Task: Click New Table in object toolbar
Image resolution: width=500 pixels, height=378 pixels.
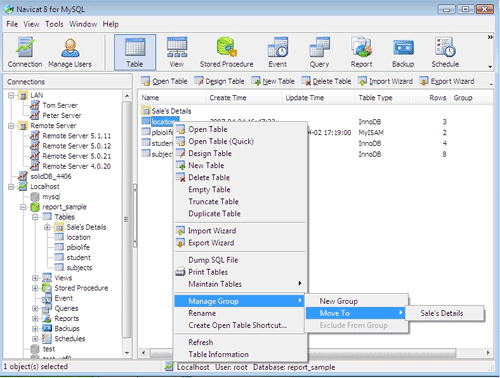Action: pos(273,81)
